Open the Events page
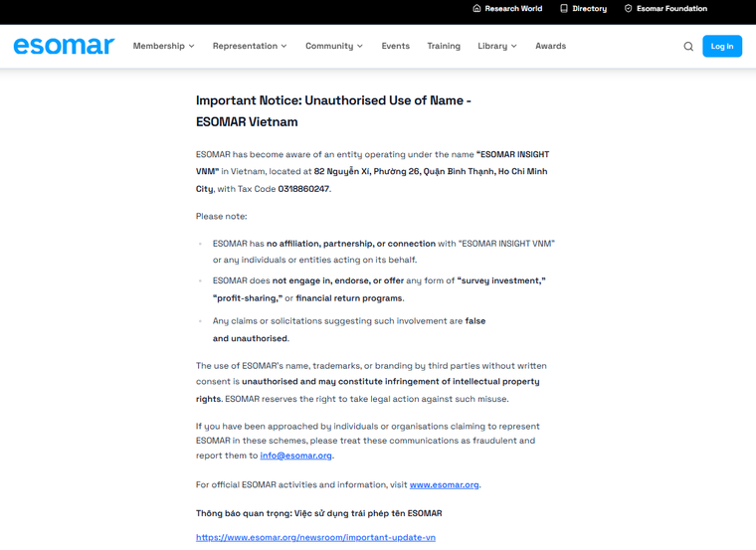 [395, 46]
